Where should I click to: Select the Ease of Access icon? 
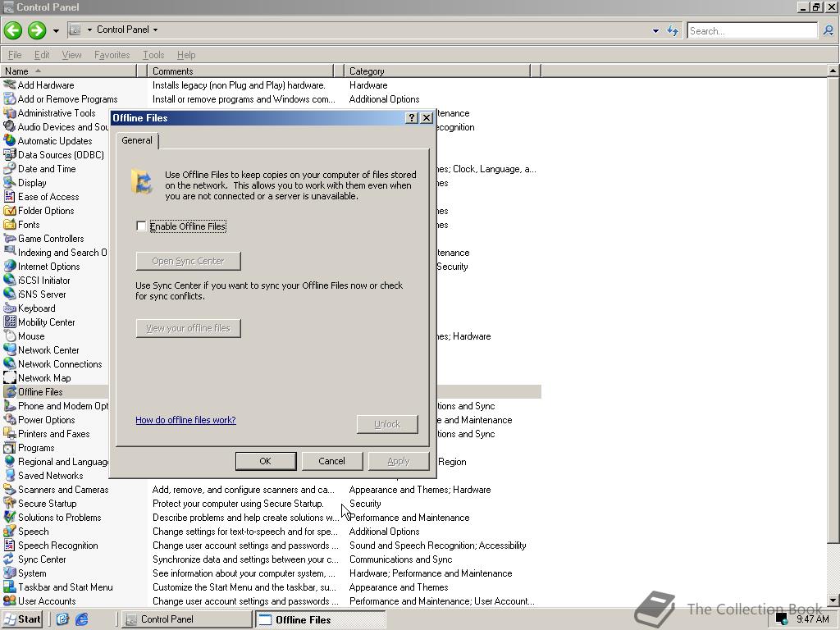[10, 196]
